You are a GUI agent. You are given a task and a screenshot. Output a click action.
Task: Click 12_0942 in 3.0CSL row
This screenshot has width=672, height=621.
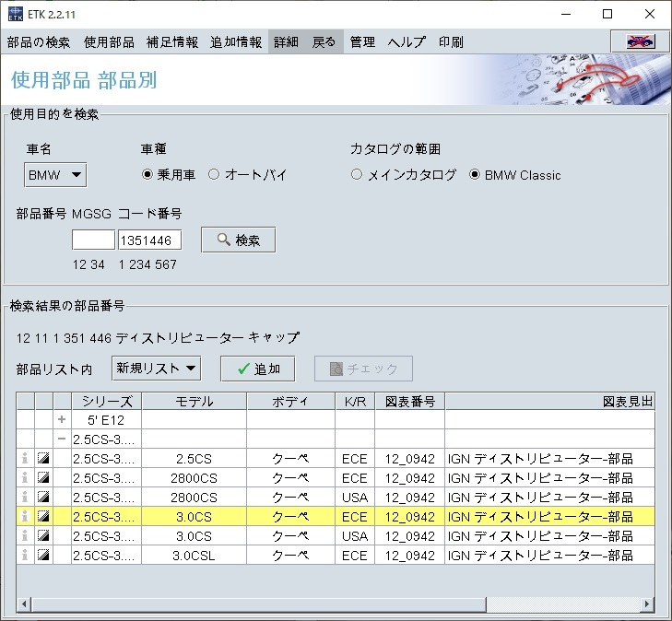click(x=410, y=556)
